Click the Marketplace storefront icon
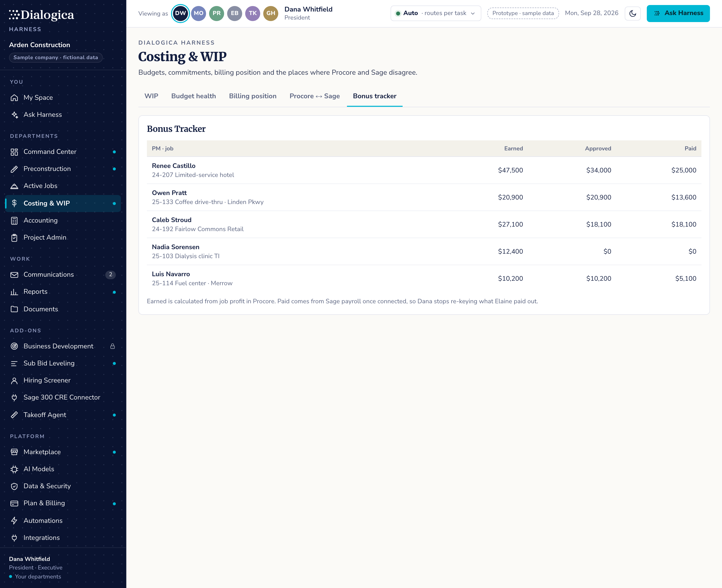This screenshot has height=588, width=722. point(14,452)
